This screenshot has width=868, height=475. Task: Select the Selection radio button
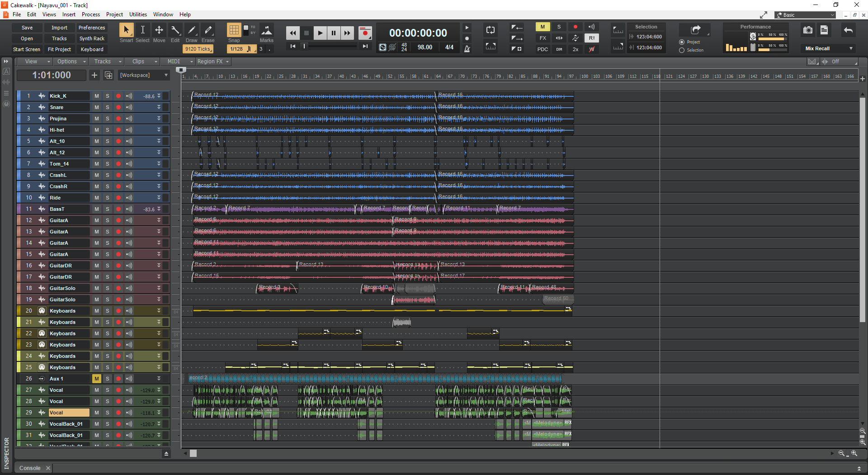682,50
